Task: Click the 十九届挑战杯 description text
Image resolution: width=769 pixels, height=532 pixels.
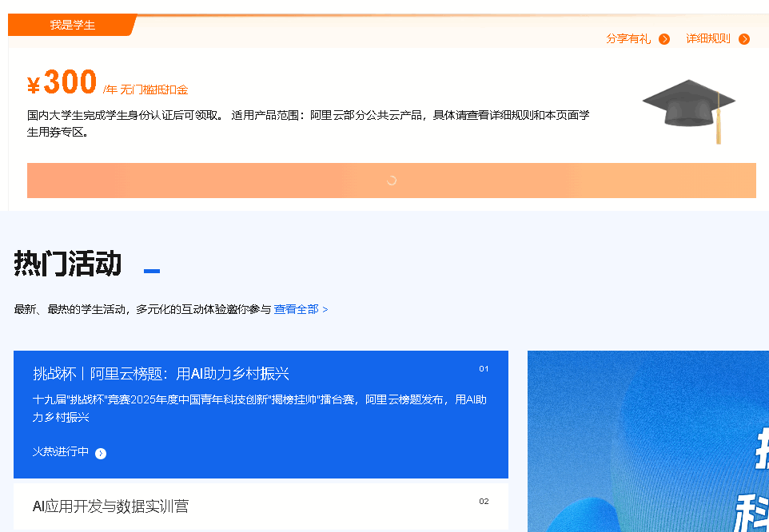Action: [260, 408]
